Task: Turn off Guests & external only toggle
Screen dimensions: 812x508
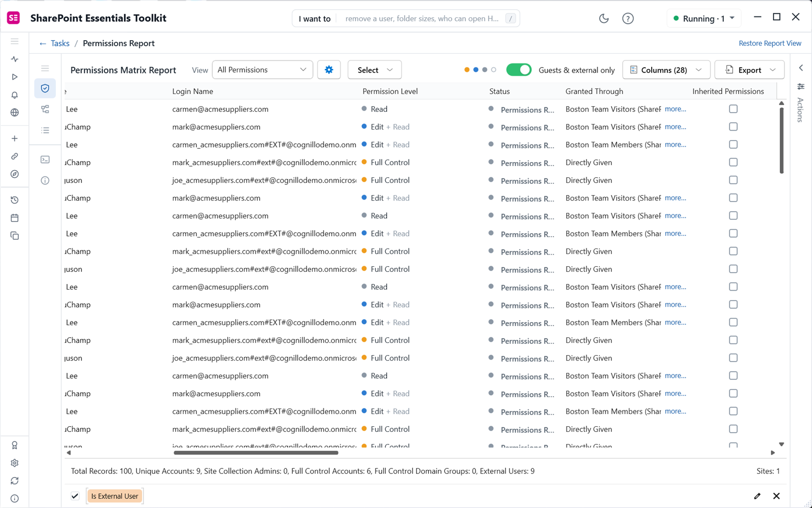Action: click(519, 70)
